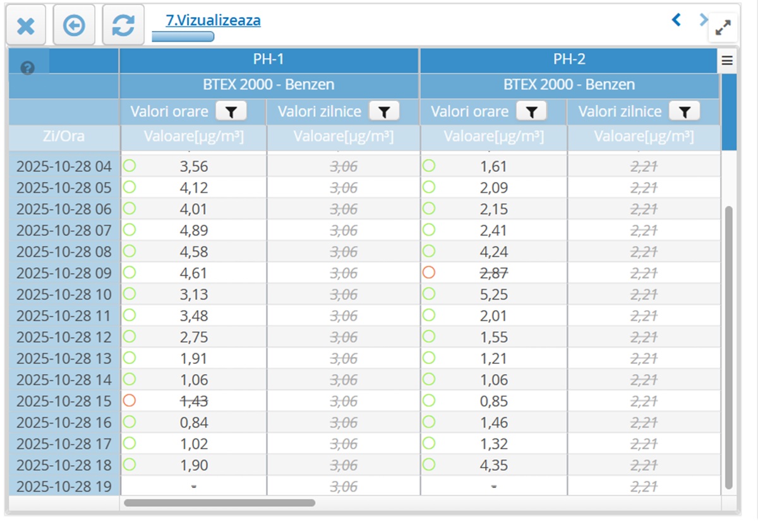Click the refresh arrows icon

123,26
